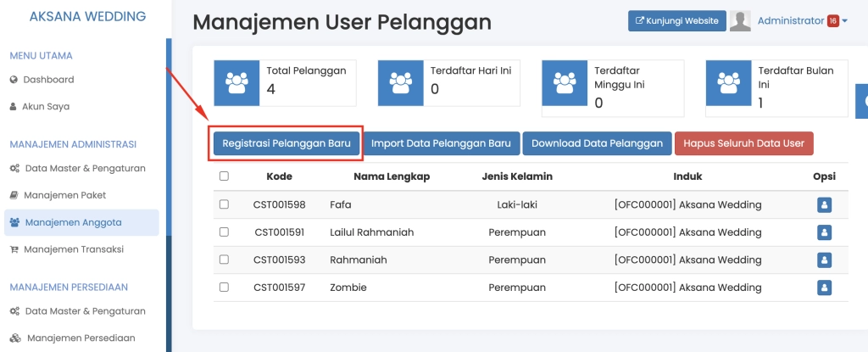Screen dimensions: 868x352
Task: Click Registrasi Pelanggan Baru button
Action: 287,143
